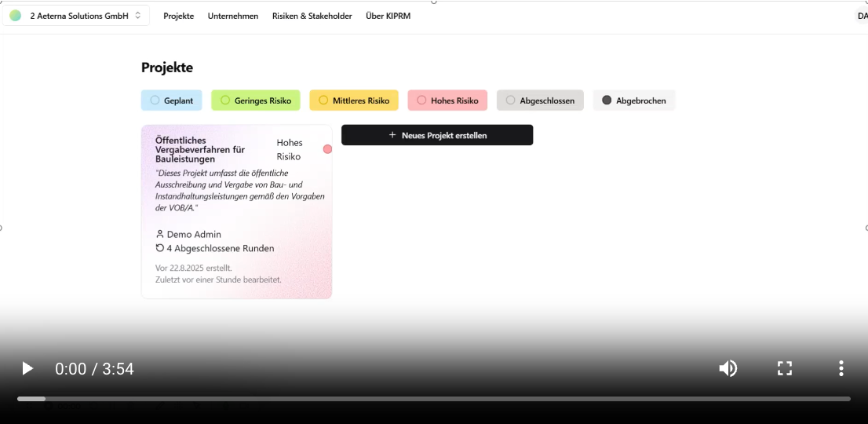The height and width of the screenshot is (424, 868).
Task: Click the red risk status dot on project card
Action: click(327, 149)
